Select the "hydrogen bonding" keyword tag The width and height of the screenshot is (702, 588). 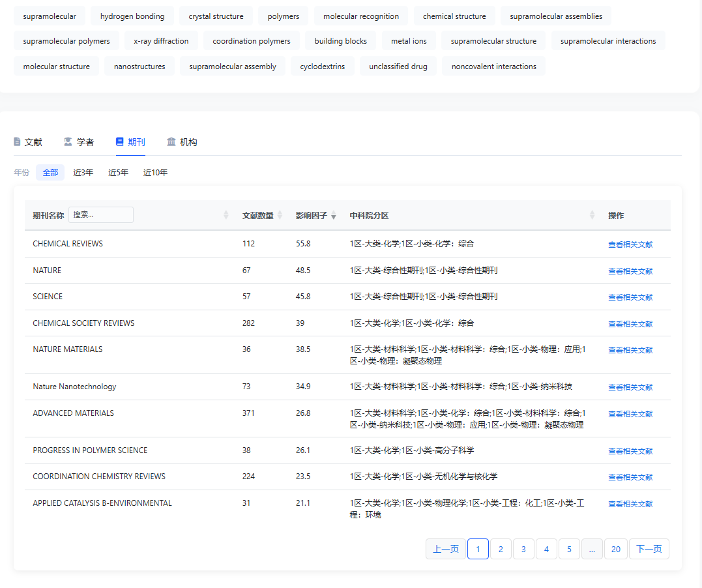[132, 16]
